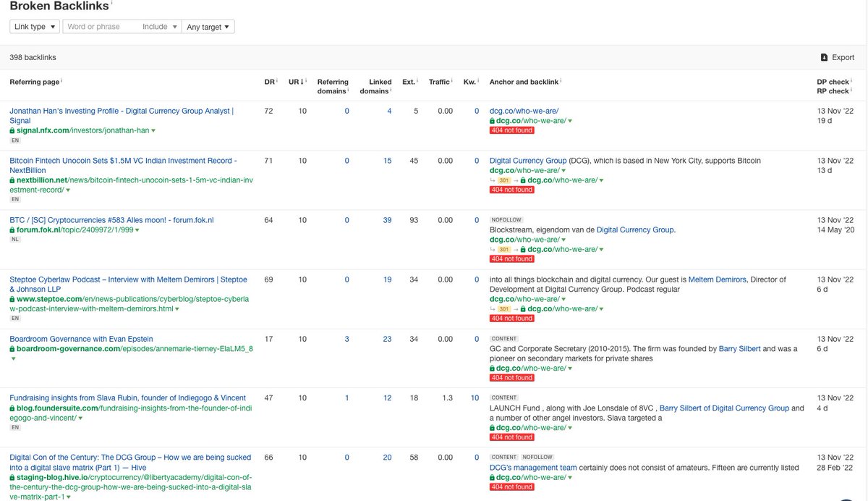
Task: Sort by the Kw. column header
Action: [471, 82]
